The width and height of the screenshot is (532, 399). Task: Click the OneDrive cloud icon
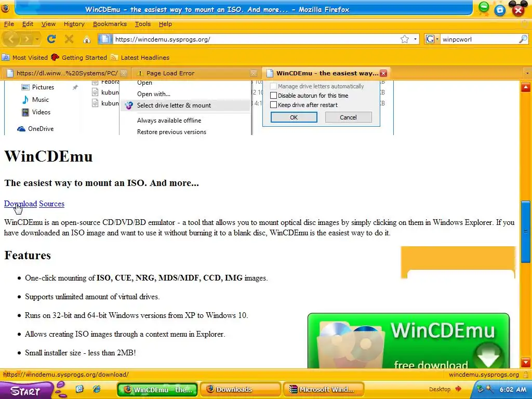(21, 129)
